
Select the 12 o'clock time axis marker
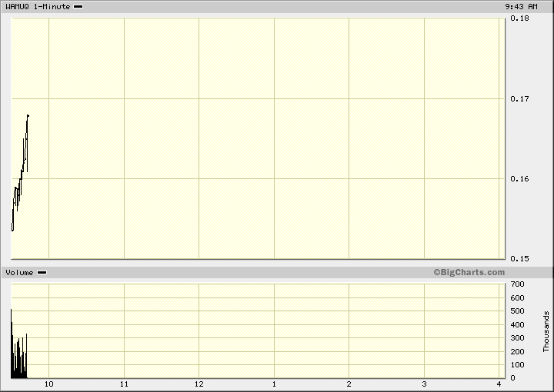coord(199,384)
